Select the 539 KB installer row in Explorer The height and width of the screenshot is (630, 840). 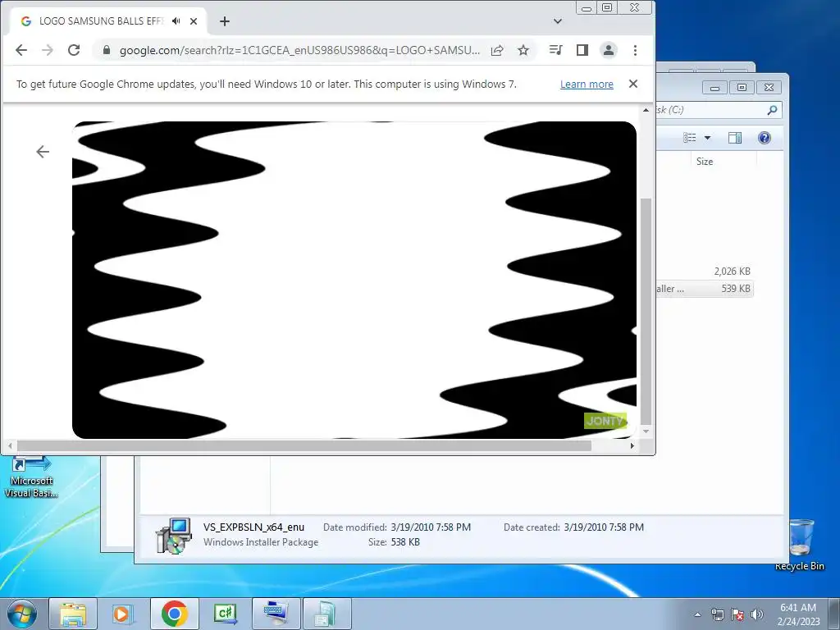(705, 289)
